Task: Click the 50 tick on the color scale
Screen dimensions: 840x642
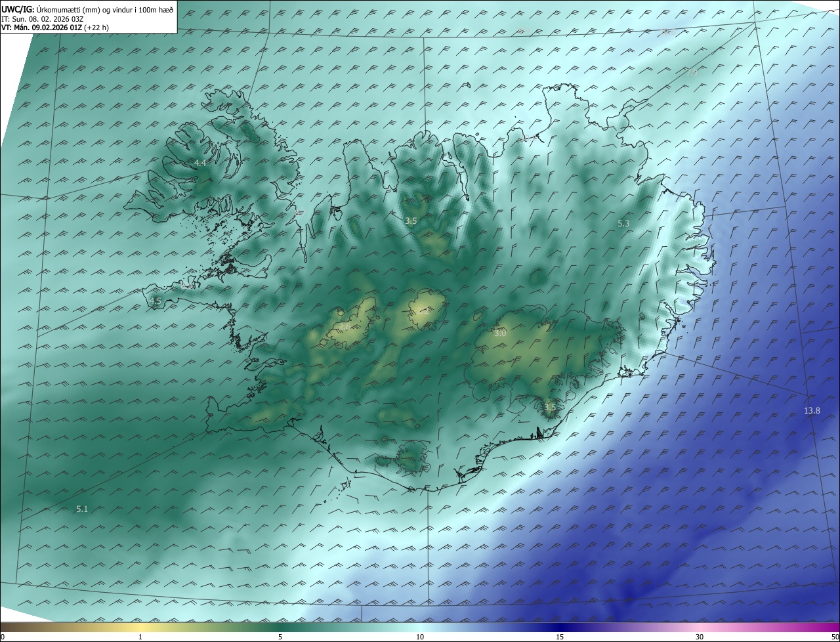Action: click(x=835, y=637)
